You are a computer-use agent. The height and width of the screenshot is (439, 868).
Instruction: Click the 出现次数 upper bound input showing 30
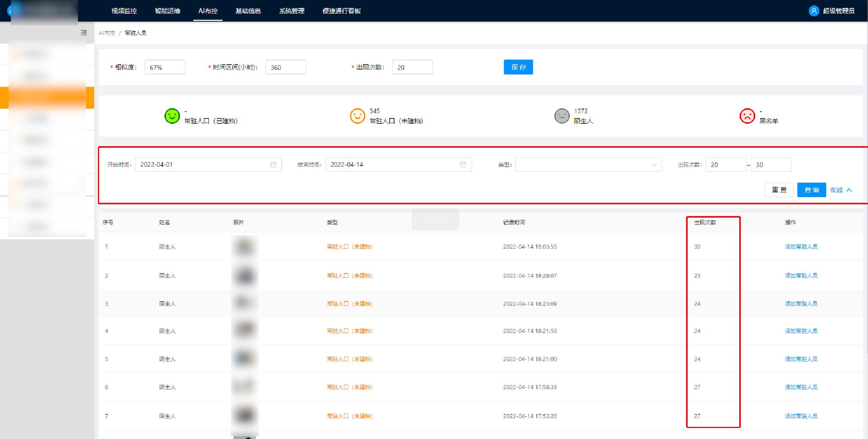pyautogui.click(x=771, y=164)
